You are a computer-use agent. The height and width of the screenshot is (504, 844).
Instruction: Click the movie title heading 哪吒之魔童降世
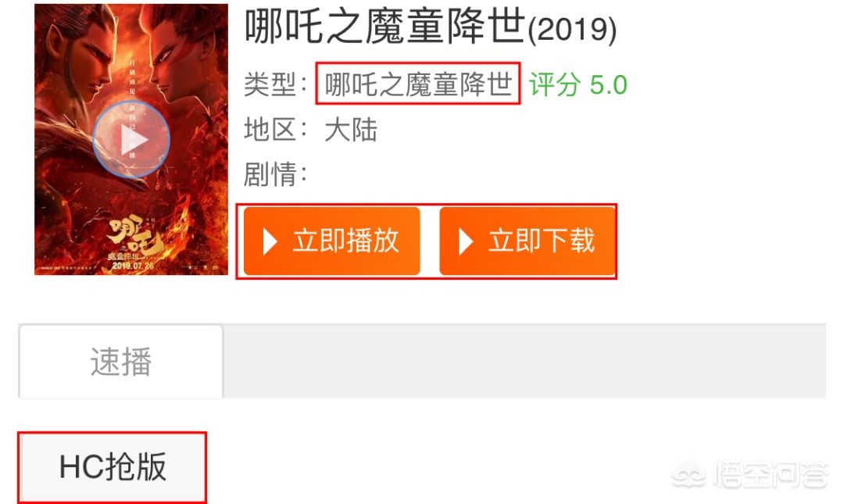tap(384, 27)
